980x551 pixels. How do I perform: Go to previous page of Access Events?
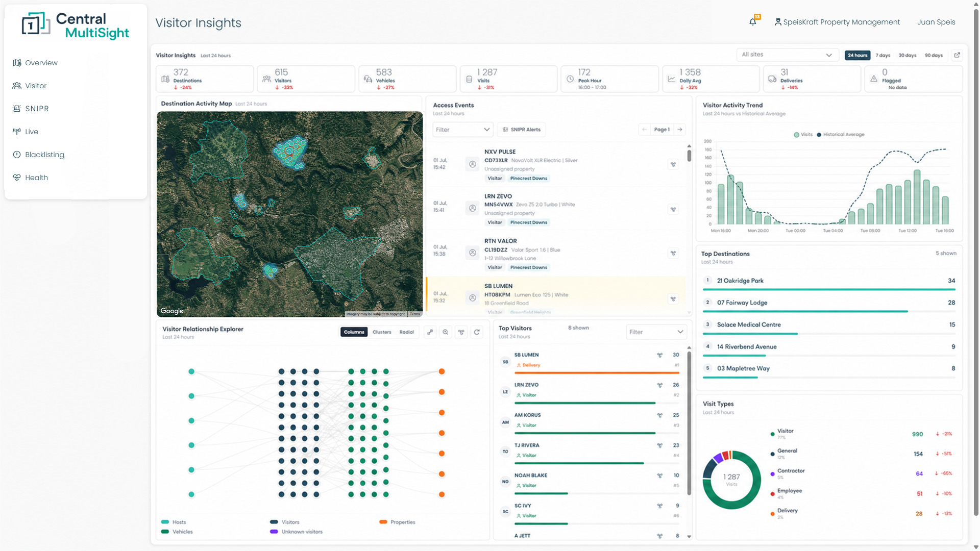(x=645, y=130)
